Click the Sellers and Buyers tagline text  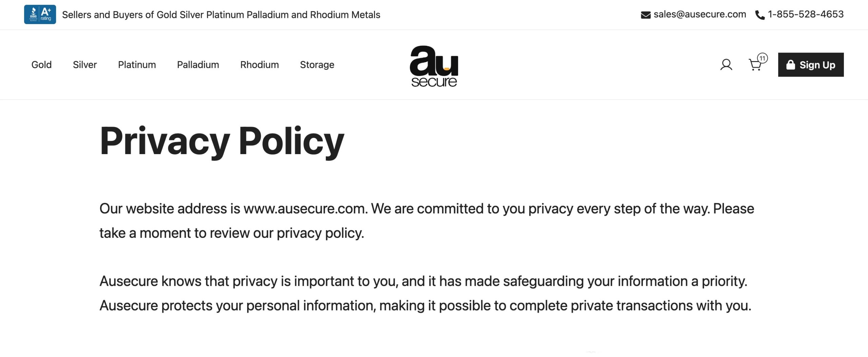[221, 15]
